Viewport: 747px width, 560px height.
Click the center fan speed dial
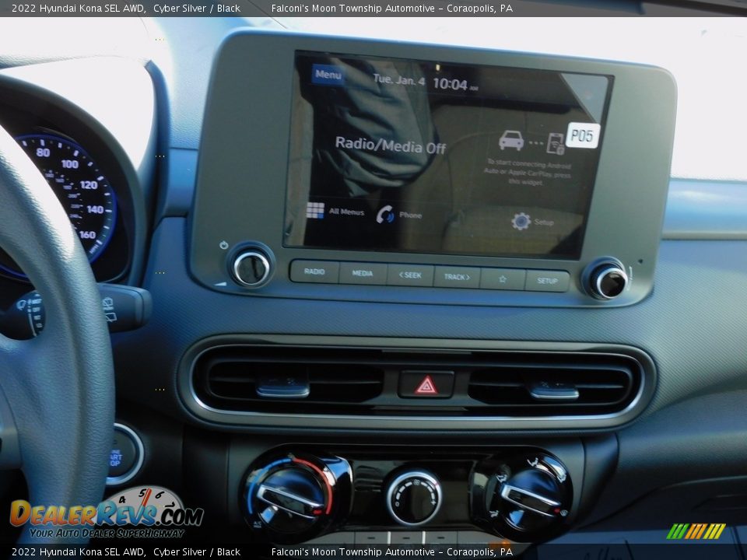click(413, 497)
